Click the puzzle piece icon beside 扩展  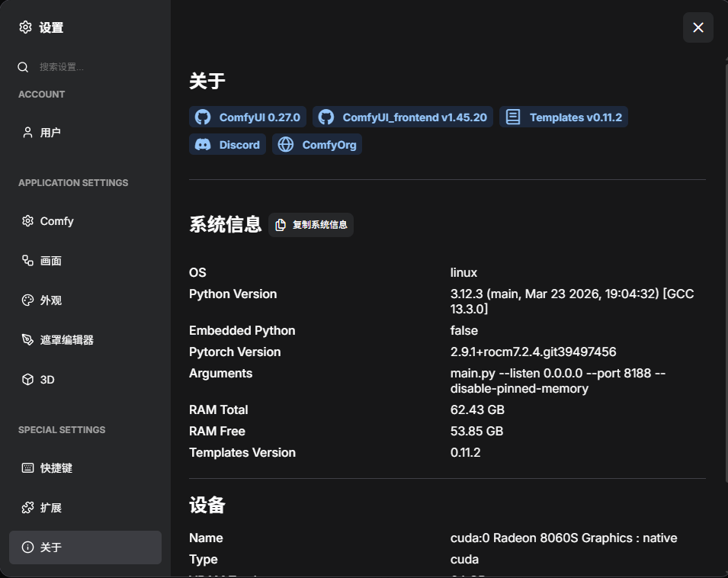pos(28,507)
